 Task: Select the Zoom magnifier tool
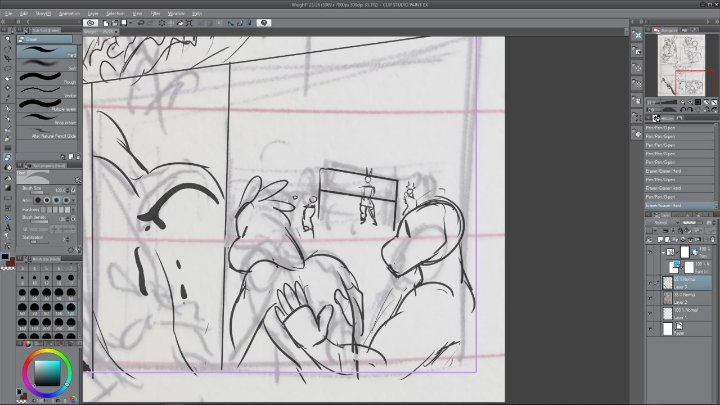[x=7, y=39]
